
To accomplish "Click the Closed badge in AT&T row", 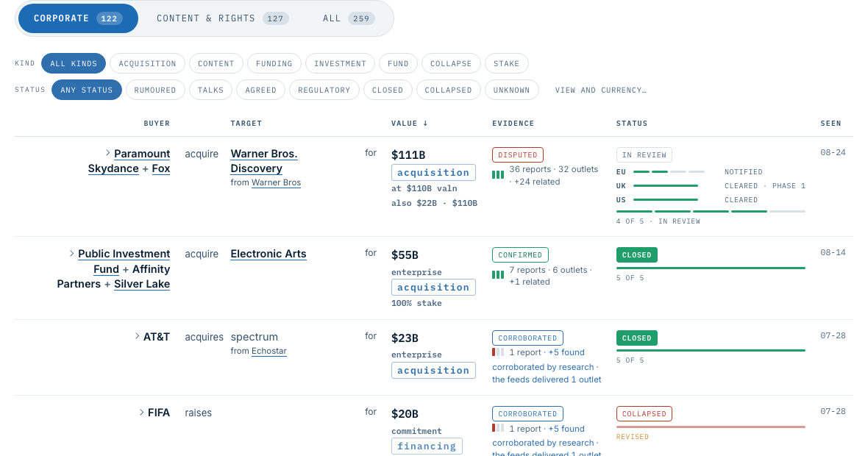I will pyautogui.click(x=636, y=338).
